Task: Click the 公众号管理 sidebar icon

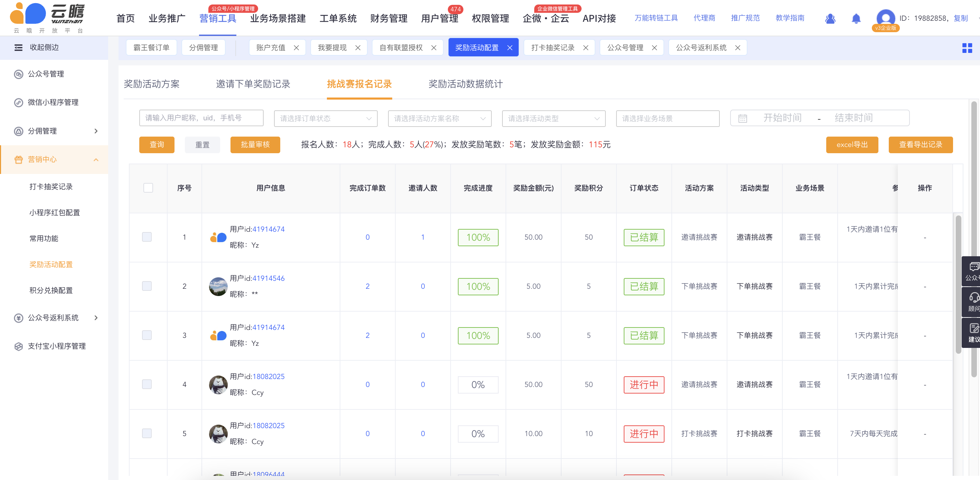Action: click(x=18, y=74)
